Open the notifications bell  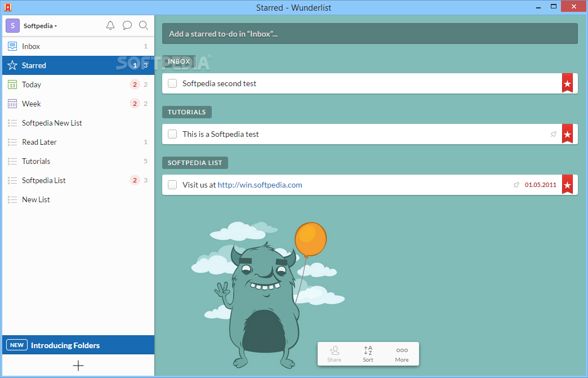tap(110, 25)
